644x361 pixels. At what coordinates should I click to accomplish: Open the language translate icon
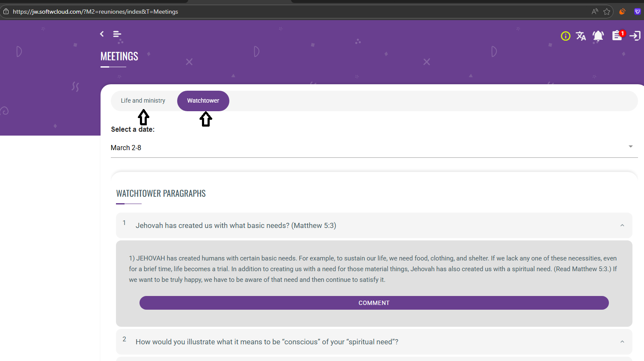581,36
